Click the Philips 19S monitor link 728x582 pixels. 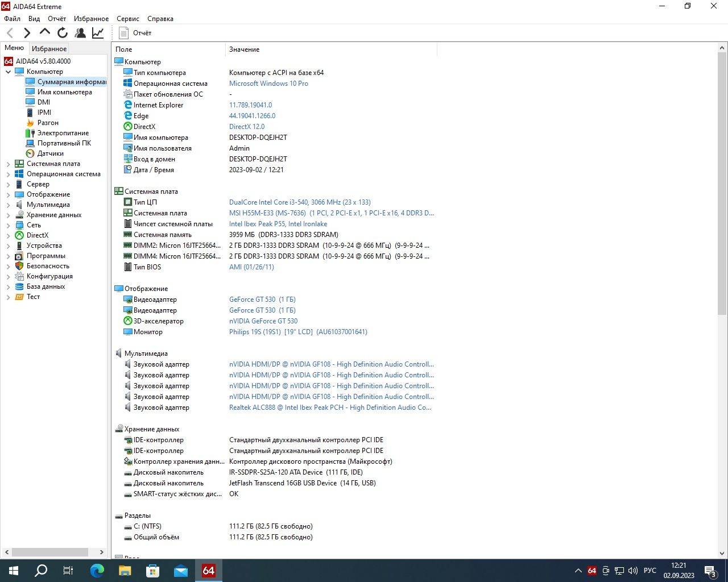point(298,332)
